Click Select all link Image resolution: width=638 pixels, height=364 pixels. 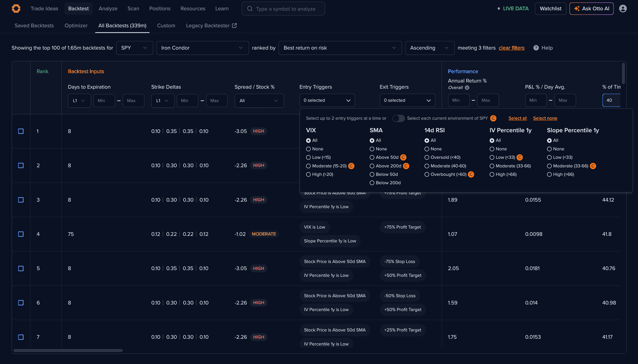(x=518, y=118)
